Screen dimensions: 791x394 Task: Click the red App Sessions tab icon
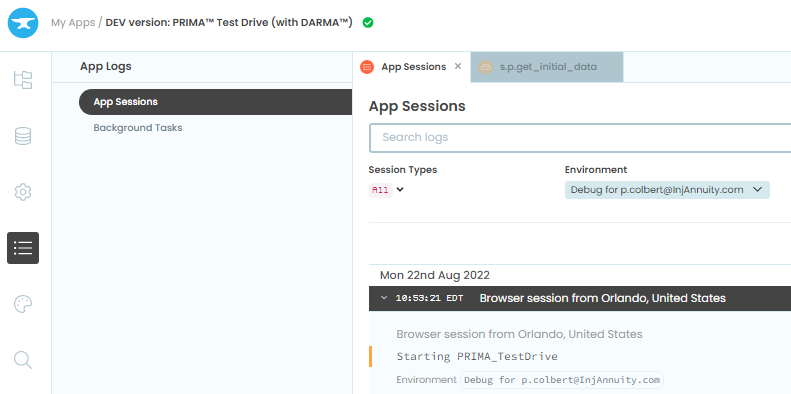point(367,67)
